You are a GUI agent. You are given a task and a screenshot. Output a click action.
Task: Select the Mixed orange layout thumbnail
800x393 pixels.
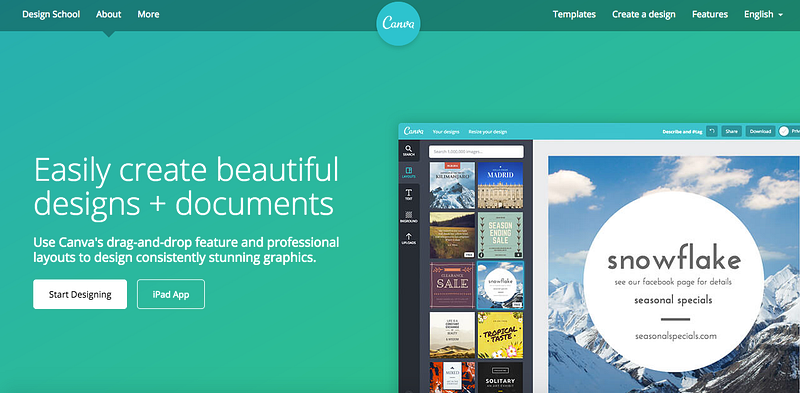tap(452, 377)
